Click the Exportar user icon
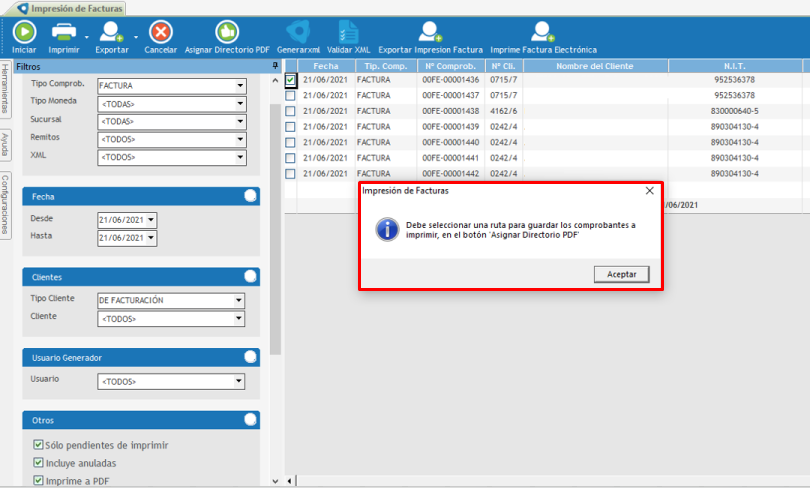Screen dimensions: 810x488 [x=111, y=32]
